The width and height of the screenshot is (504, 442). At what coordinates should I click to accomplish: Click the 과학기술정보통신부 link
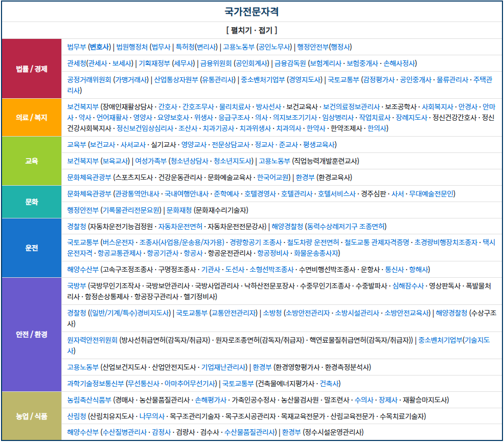(x=96, y=384)
